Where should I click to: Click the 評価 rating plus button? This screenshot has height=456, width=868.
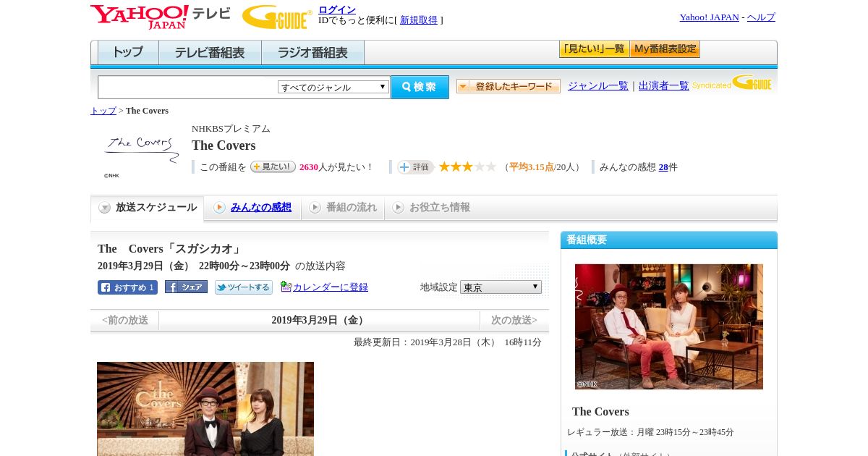coord(415,167)
